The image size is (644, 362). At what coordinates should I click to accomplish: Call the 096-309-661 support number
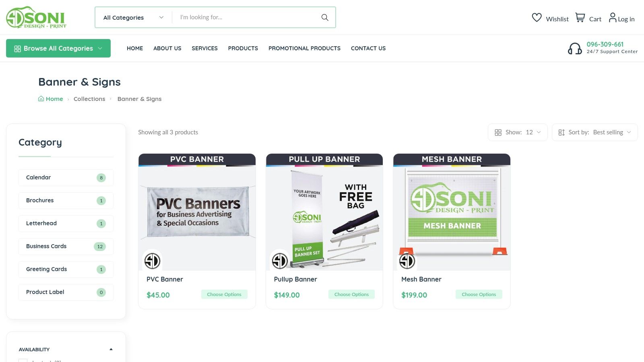[605, 44]
